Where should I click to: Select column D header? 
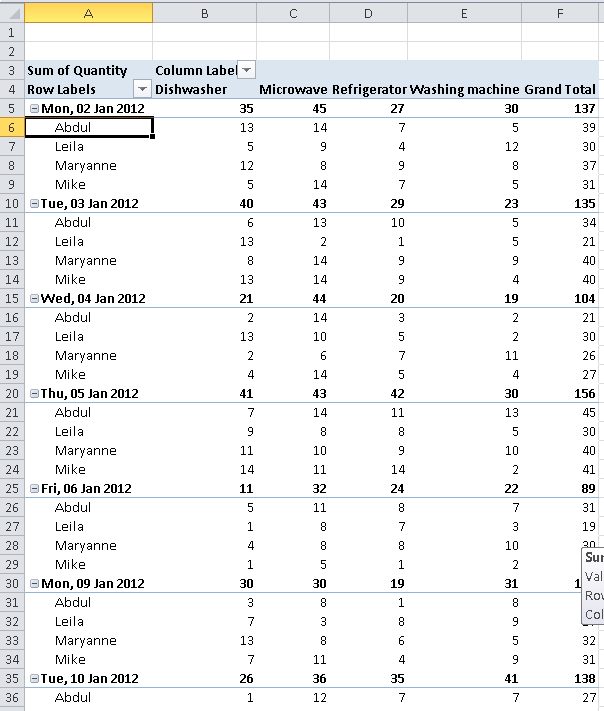[x=368, y=13]
